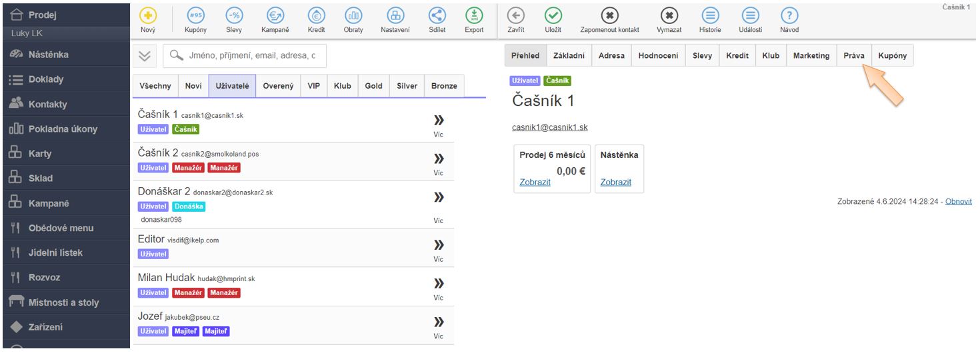Click the Export download icon
The image size is (980, 355).
click(474, 16)
